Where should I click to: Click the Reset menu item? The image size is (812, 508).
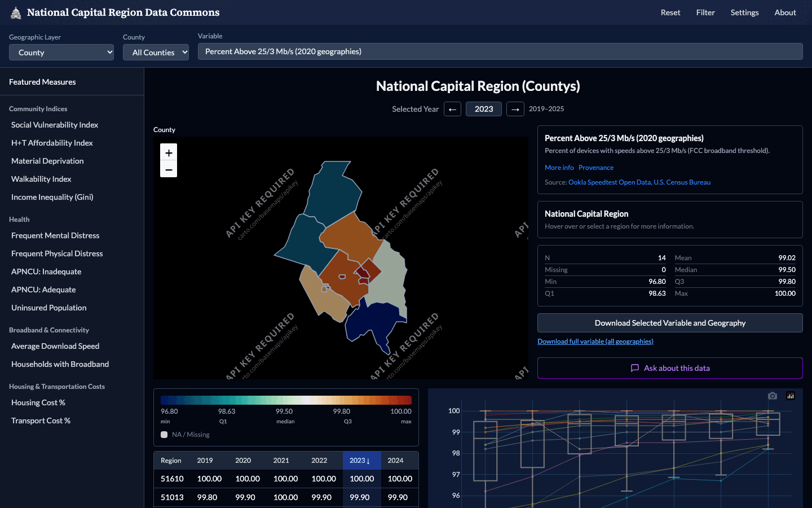tap(670, 12)
